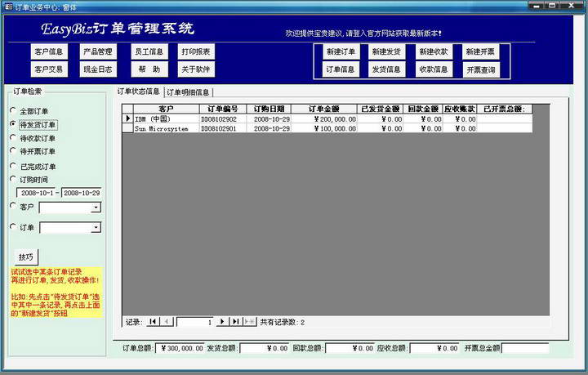Choose the 待收款订单 filter
588x375 pixels.
tap(12, 138)
